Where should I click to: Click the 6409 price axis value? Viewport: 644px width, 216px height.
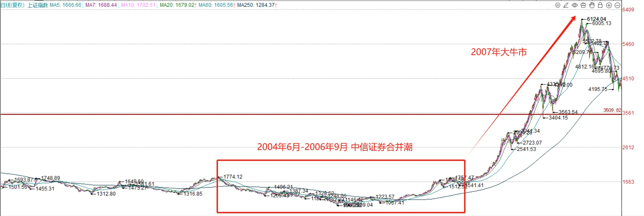click(x=628, y=10)
